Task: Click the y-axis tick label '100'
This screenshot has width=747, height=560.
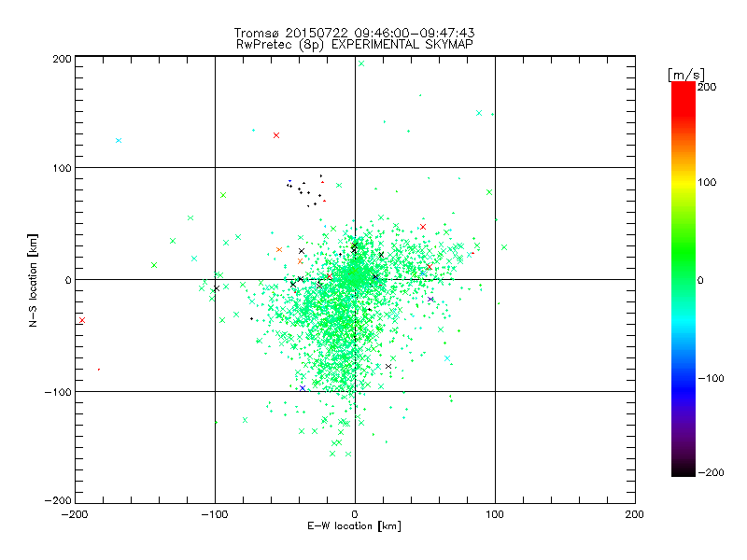Action: (x=62, y=169)
